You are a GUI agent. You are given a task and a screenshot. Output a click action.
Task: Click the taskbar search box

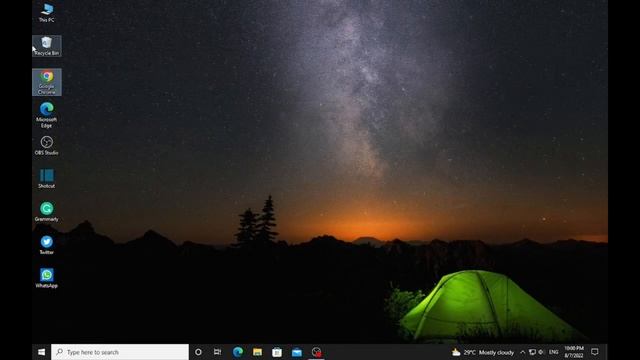point(120,352)
